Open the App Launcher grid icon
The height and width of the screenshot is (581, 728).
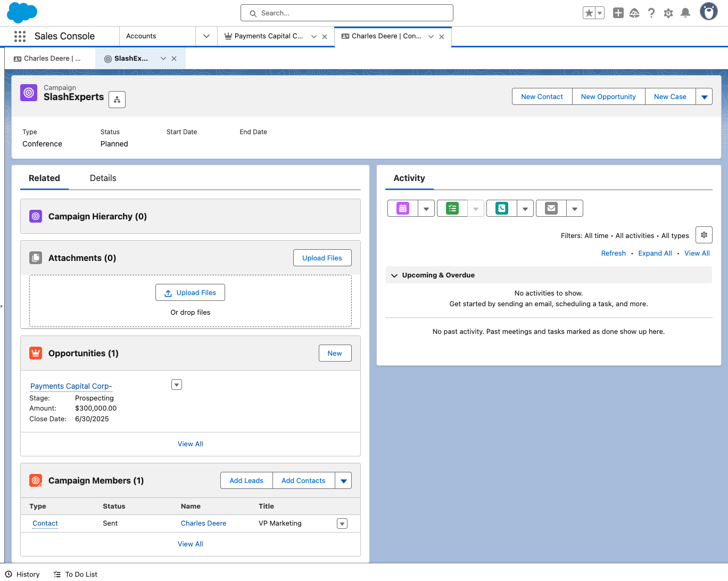pyautogui.click(x=20, y=36)
